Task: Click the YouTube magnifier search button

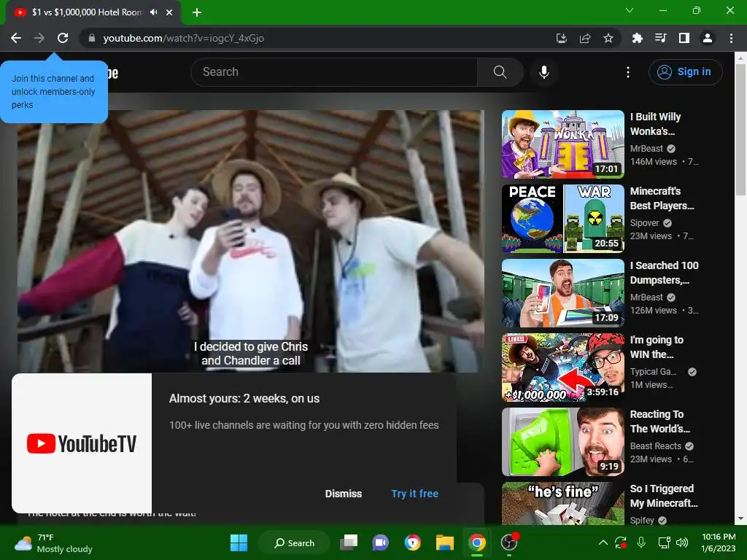Action: click(x=500, y=72)
